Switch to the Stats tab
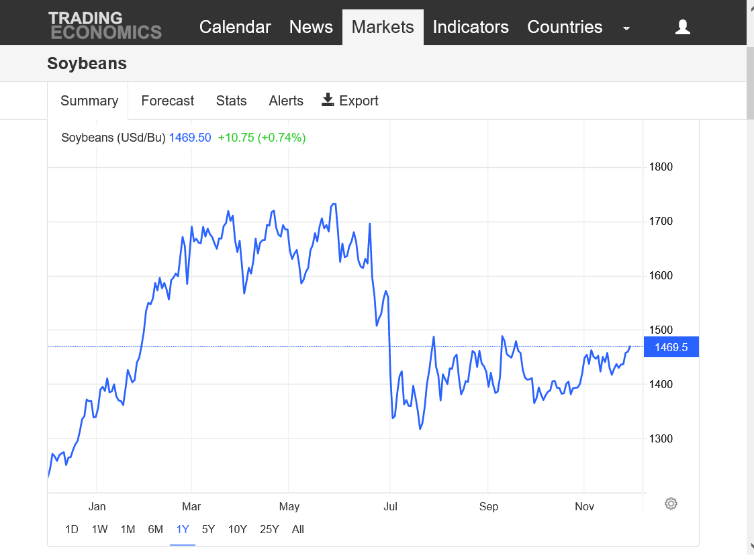Viewport: 754px width, 560px height. tap(231, 101)
